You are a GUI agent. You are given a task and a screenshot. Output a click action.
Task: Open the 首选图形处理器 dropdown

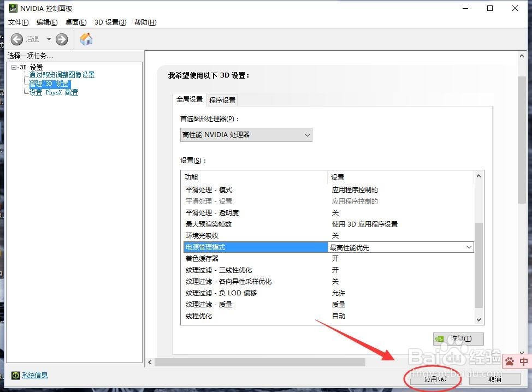[308, 134]
